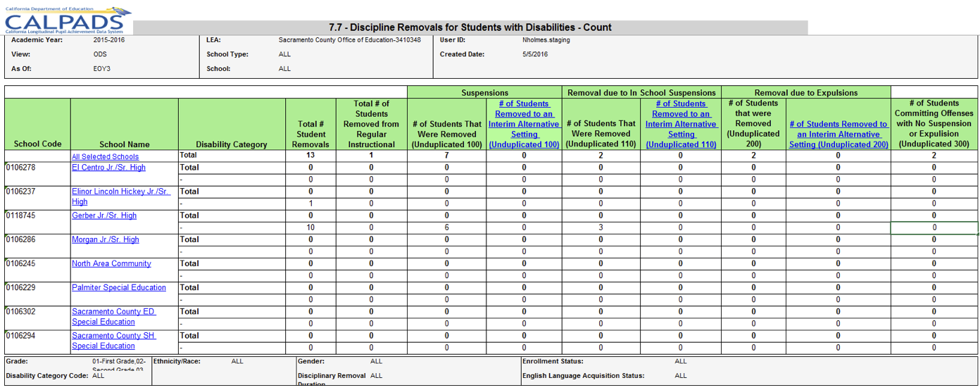The height and width of the screenshot is (390, 980).
Task: Select the Gender filter label
Action: [x=310, y=361]
